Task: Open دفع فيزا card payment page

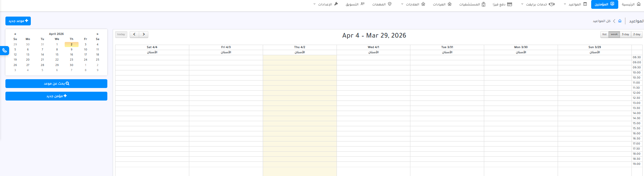Action: pyautogui.click(x=502, y=4)
